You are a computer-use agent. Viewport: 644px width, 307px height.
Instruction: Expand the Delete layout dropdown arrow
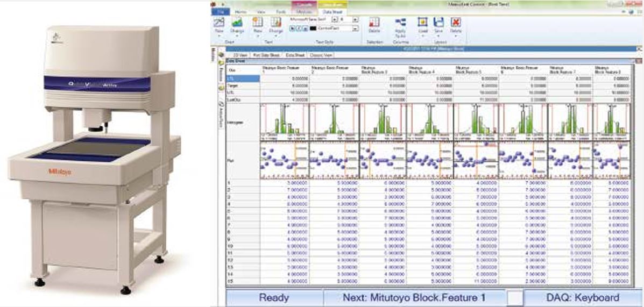point(456,35)
